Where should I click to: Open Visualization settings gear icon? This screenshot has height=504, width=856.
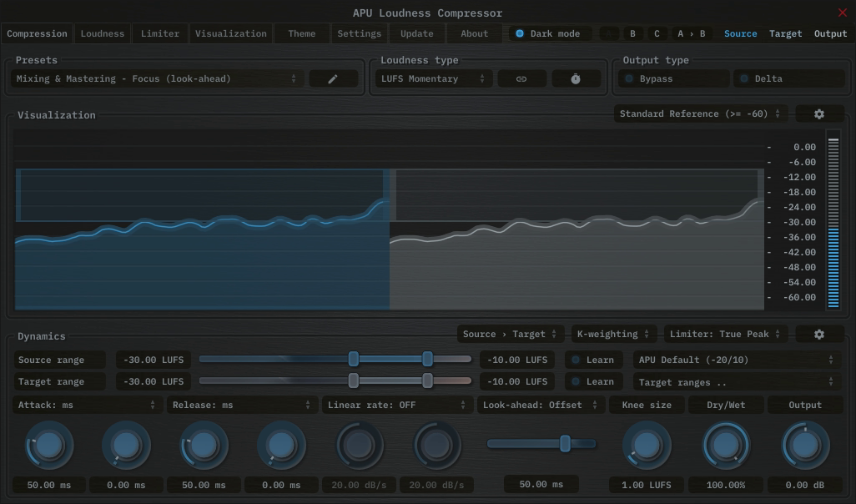818,114
